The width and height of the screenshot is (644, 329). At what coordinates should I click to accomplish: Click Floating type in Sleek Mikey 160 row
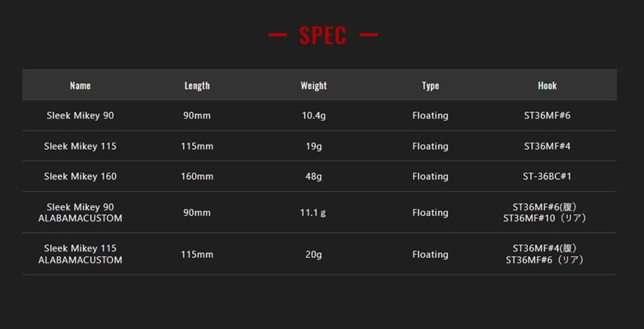[430, 176]
